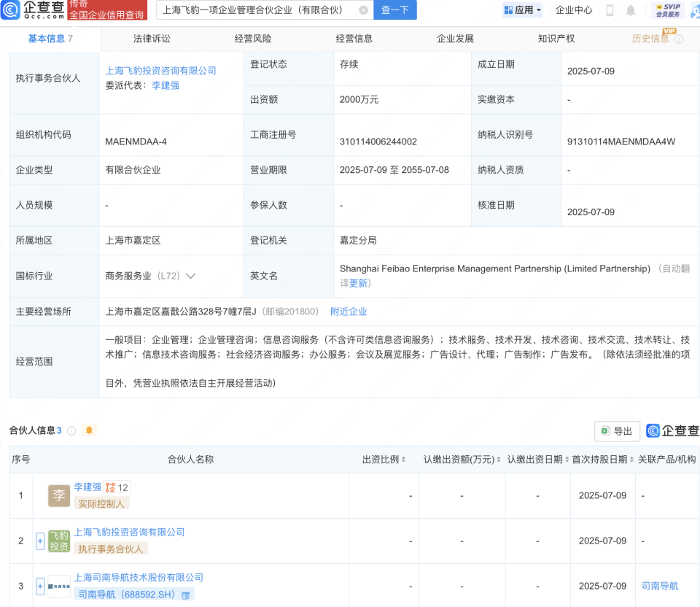
Task: Click the orange bell beside 合伙人信息
Action: coord(89,430)
